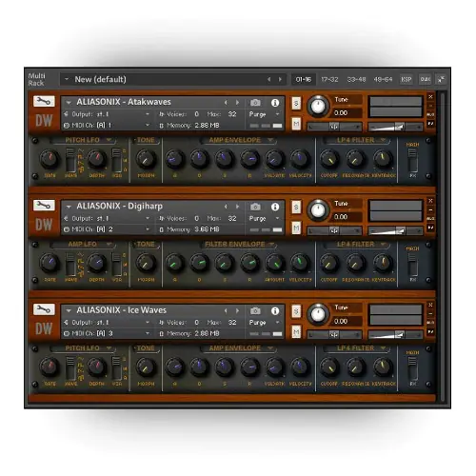Go to previous preset for Ice Waves
The width and height of the screenshot is (476, 476).
[226, 310]
